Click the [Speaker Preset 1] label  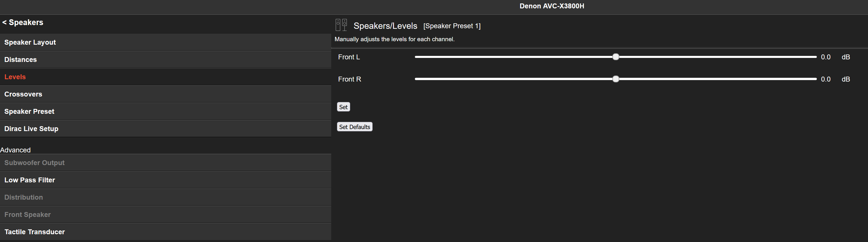tap(452, 26)
